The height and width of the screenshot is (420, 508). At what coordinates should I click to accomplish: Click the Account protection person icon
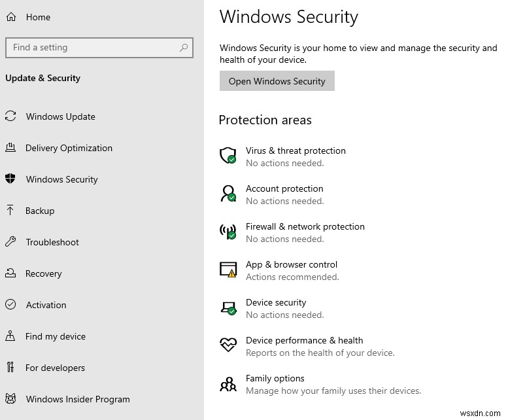coord(228,194)
